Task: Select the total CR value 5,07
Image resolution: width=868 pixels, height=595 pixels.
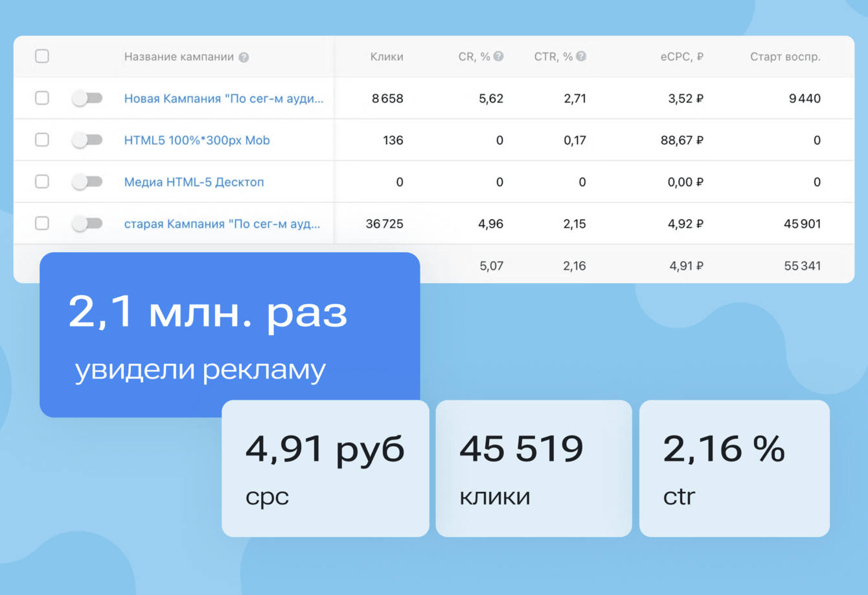Action: point(491,266)
